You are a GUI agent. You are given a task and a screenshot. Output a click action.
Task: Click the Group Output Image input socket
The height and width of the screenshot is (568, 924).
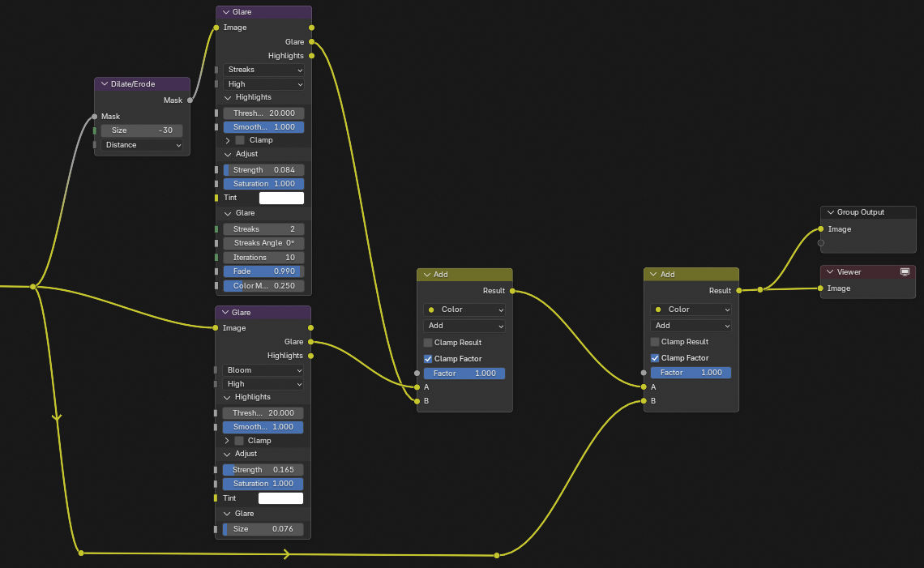[821, 229]
